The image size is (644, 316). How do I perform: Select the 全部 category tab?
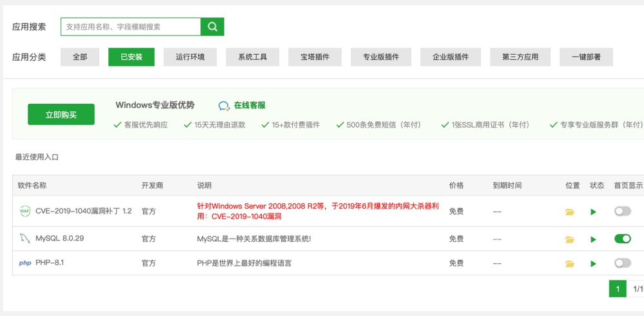click(x=80, y=57)
